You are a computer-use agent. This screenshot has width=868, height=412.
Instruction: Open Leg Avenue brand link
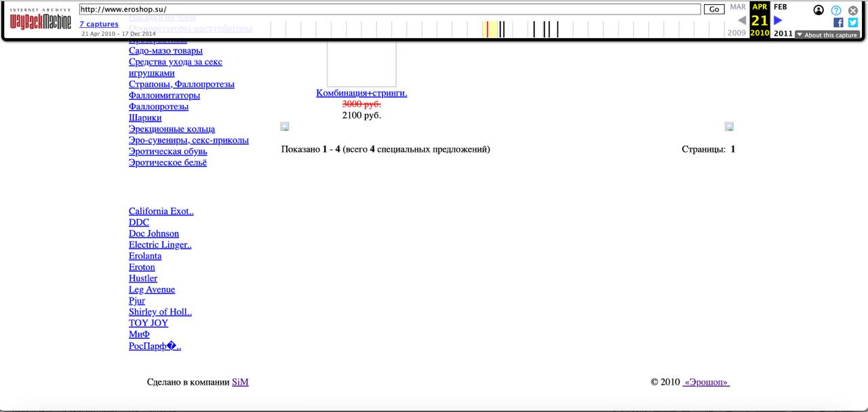(x=152, y=290)
